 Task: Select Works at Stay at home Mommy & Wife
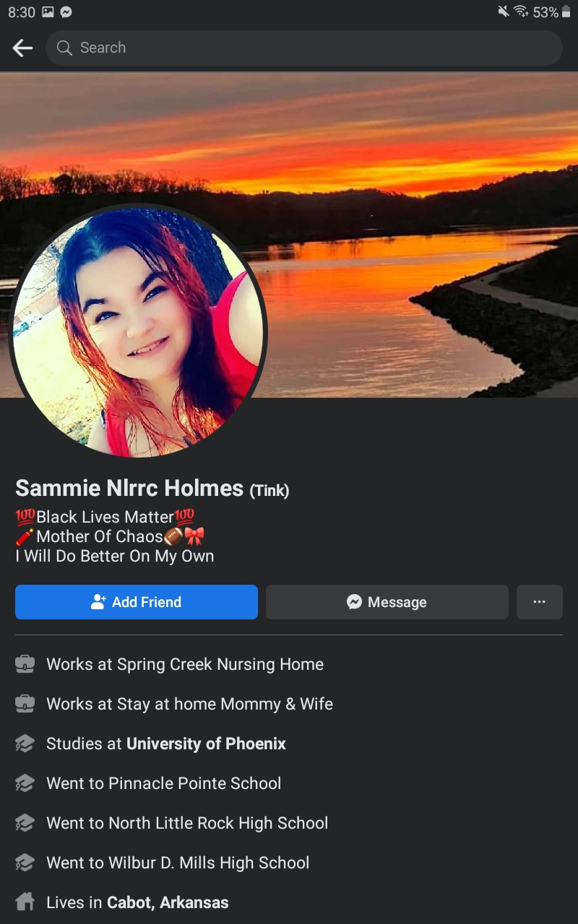(189, 704)
